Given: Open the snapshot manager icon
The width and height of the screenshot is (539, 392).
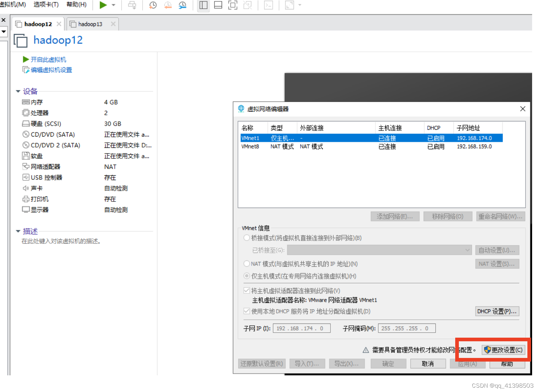Looking at the screenshot, I should [x=182, y=5].
